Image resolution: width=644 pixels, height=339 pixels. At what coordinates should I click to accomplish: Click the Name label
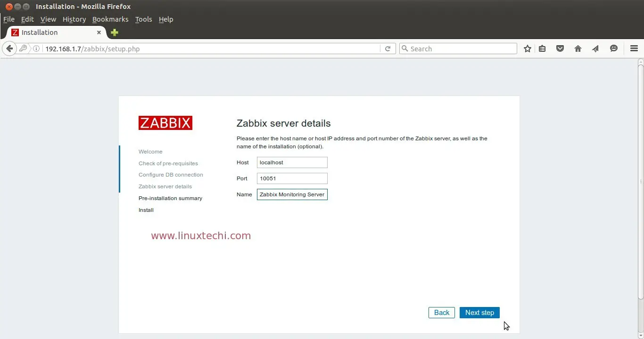pyautogui.click(x=244, y=194)
